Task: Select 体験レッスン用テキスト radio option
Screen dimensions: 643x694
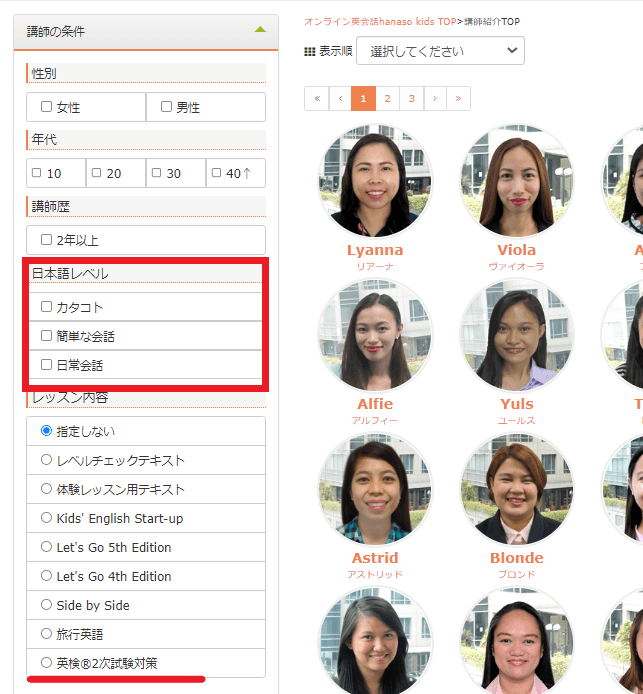Action: (46, 489)
